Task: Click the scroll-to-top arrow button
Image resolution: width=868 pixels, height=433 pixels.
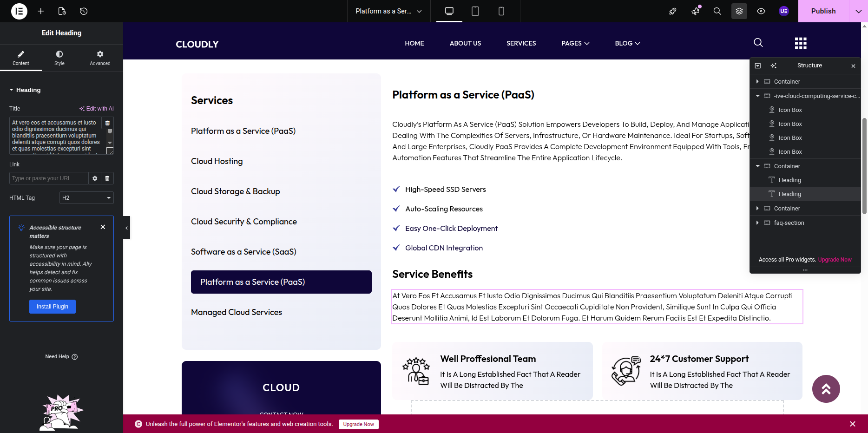Action: 826,389
